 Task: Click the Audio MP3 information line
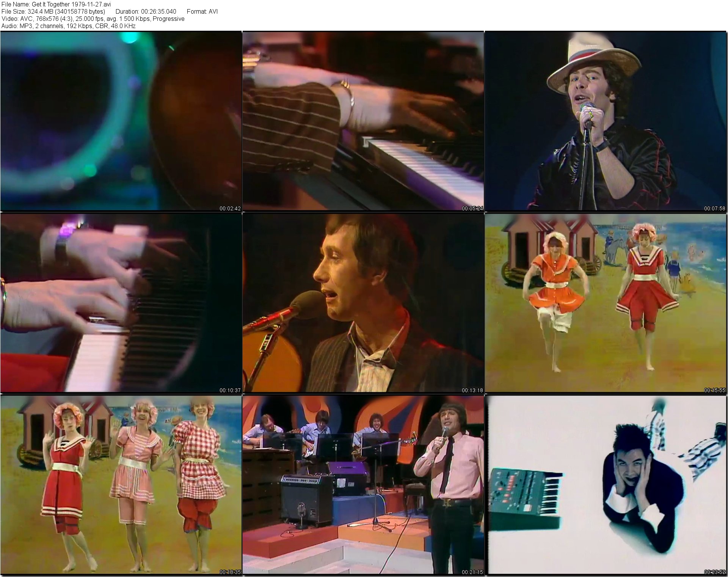click(68, 26)
